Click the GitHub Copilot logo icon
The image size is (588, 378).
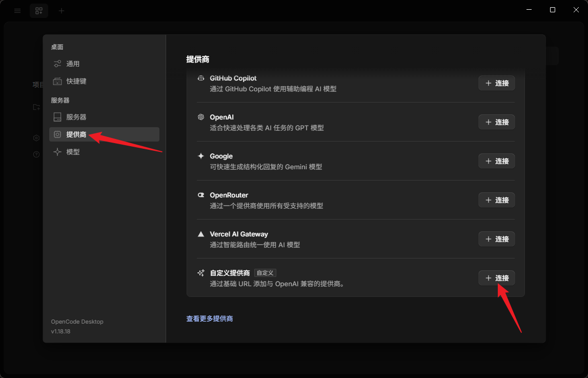point(201,78)
